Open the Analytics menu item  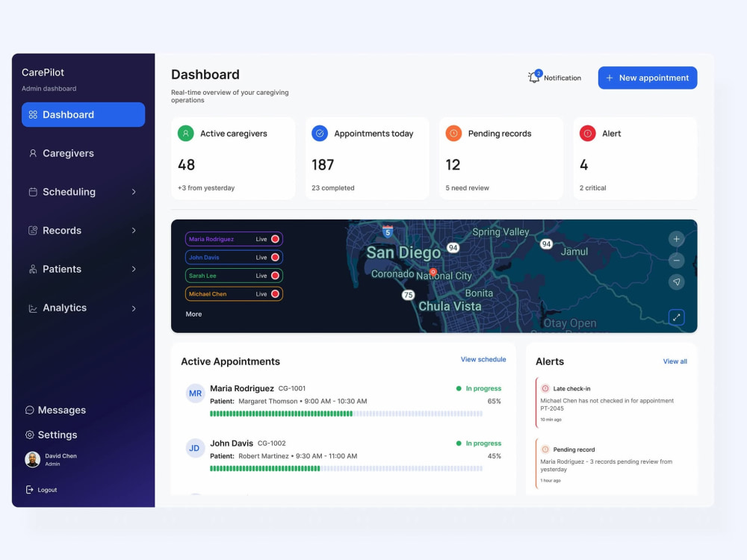(84, 308)
